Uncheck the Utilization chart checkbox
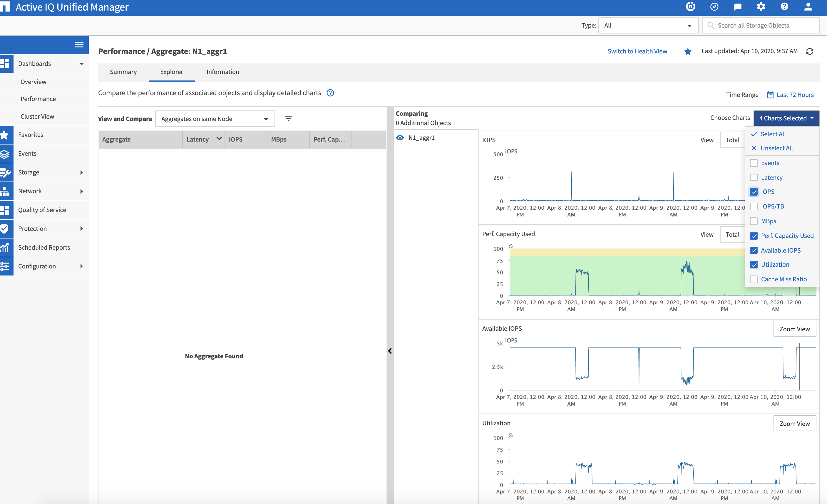 coord(754,265)
